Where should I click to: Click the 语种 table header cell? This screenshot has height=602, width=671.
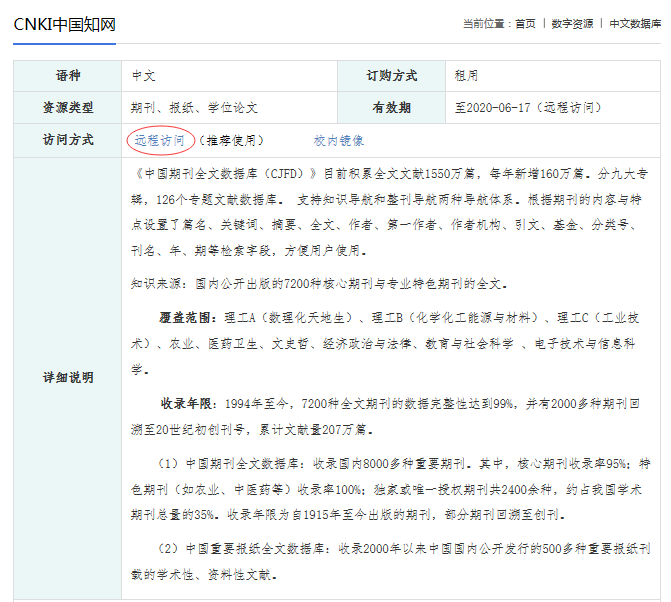[x=68, y=75]
